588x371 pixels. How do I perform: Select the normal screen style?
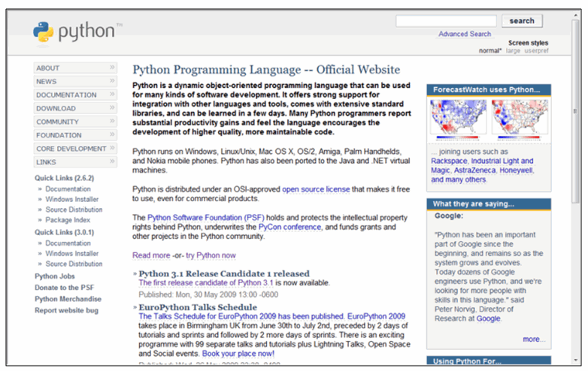pyautogui.click(x=489, y=50)
